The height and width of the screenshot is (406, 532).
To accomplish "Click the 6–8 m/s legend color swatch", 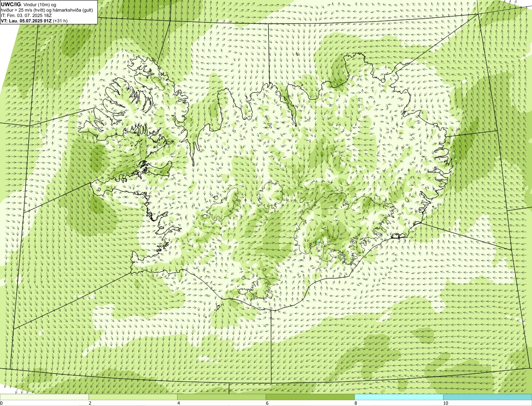I will point(310,397).
